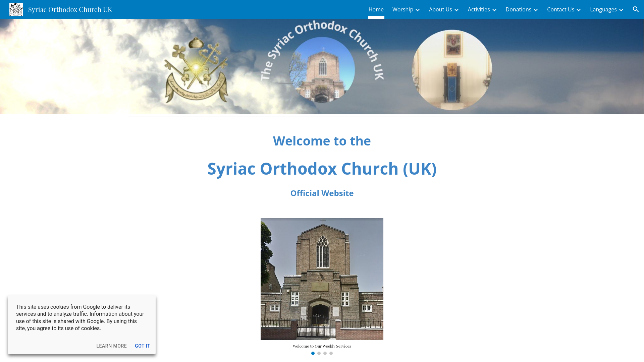The image size is (644, 362).
Task: Expand the Contact Us menu chevron
Action: coord(579,10)
